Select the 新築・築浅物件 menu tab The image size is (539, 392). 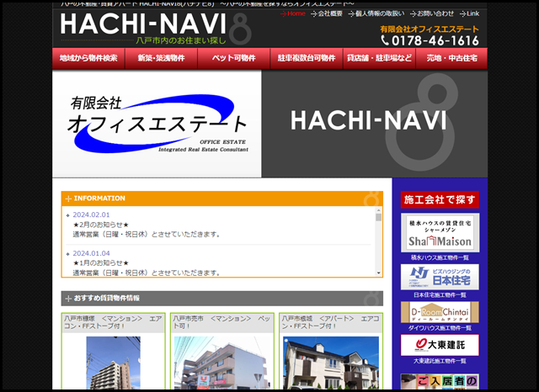point(161,58)
